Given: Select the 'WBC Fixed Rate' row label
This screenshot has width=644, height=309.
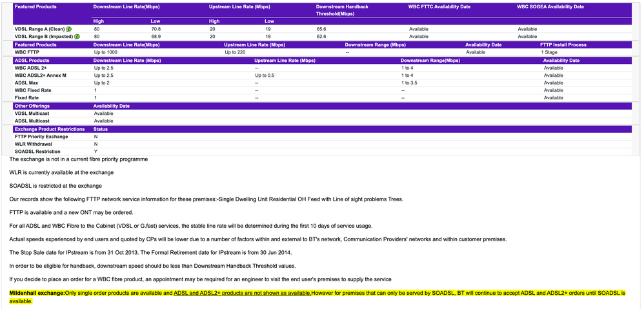Looking at the screenshot, I should 33,90.
